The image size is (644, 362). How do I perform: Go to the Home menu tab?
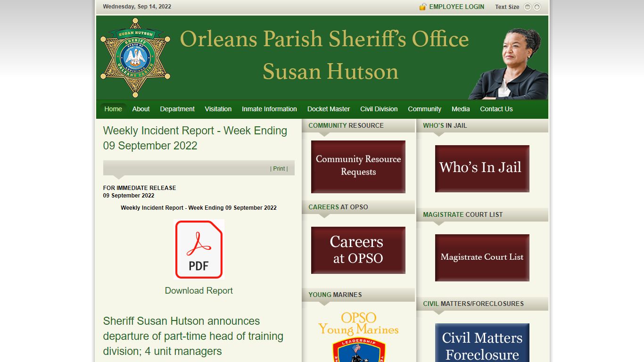point(113,109)
